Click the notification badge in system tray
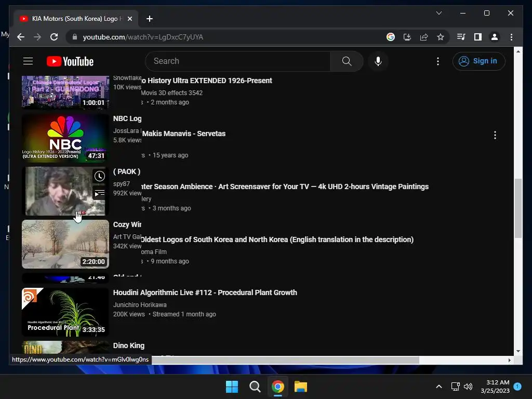532x399 pixels. tap(517, 387)
